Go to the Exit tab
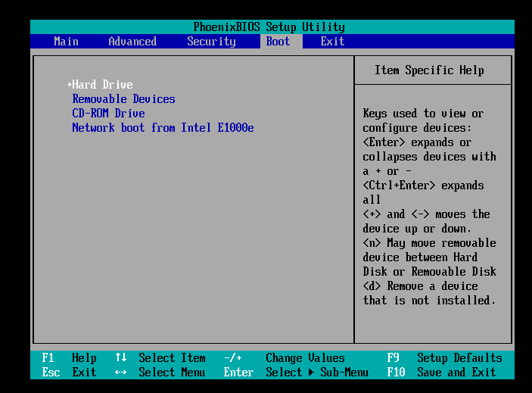Screen dimensions: 532x393 (x=332, y=42)
